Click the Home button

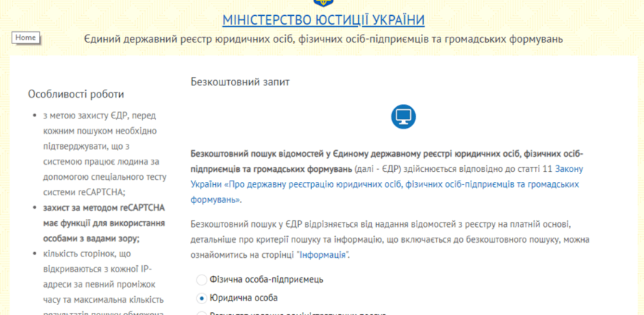[26, 38]
